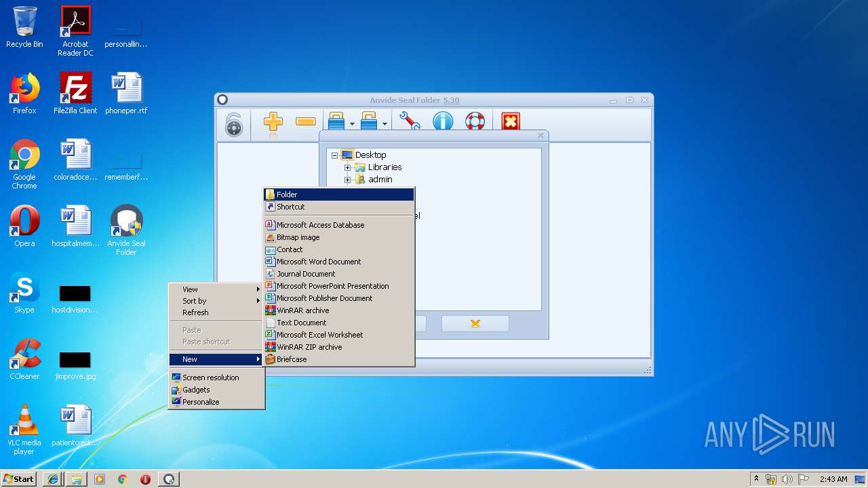Click the lifebuoy Help icon
Viewport: 868px width, 488px height.
tap(475, 122)
